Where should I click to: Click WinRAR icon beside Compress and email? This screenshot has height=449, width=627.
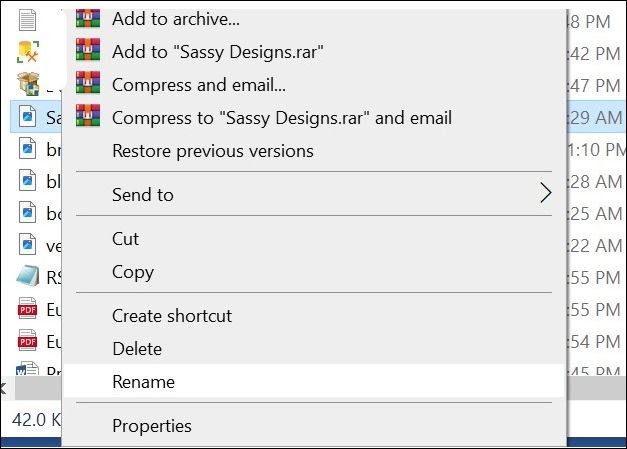[x=88, y=84]
